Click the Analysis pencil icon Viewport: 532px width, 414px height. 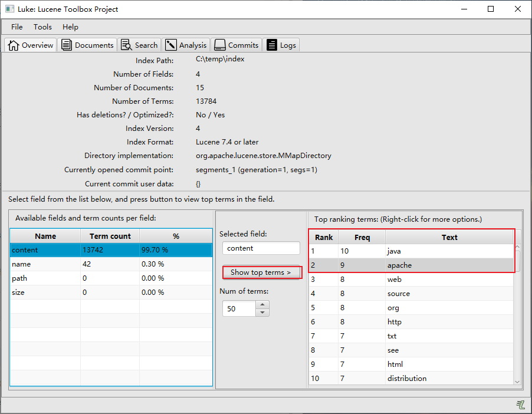pyautogui.click(x=170, y=45)
